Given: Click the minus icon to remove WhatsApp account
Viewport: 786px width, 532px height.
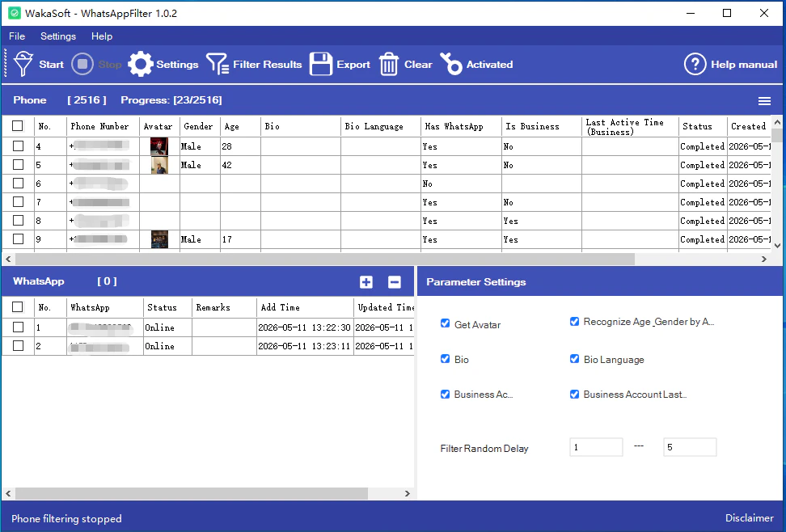Looking at the screenshot, I should coord(395,282).
